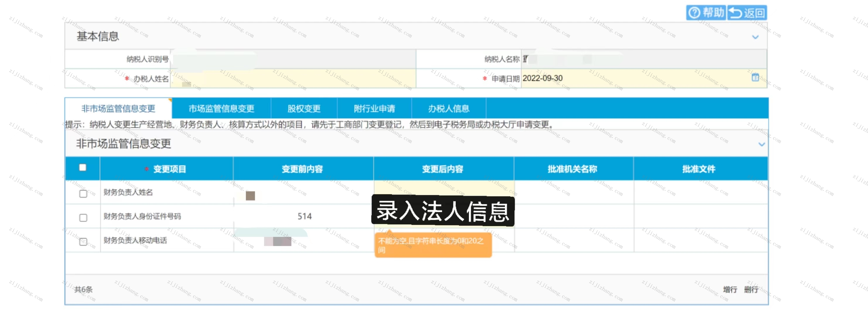Viewport: 868px width, 323px height.
Task: Click the 财务负责人移动电话 row label
Action: 135,240
